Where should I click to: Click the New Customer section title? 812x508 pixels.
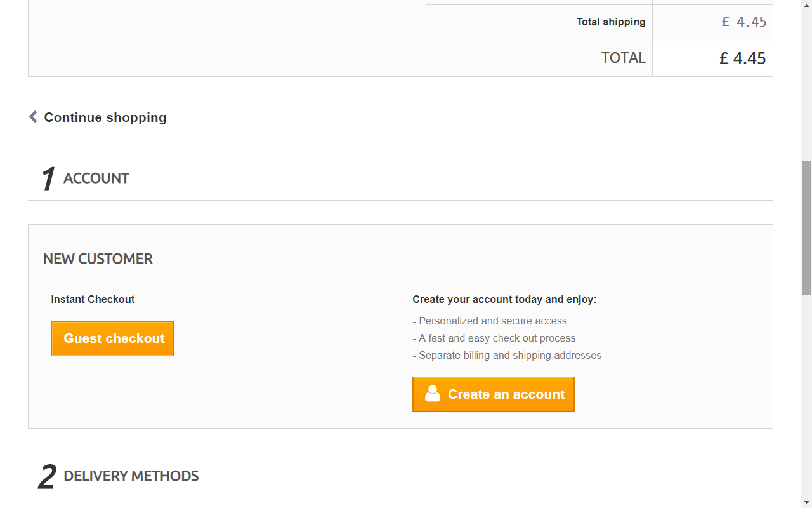point(98,259)
